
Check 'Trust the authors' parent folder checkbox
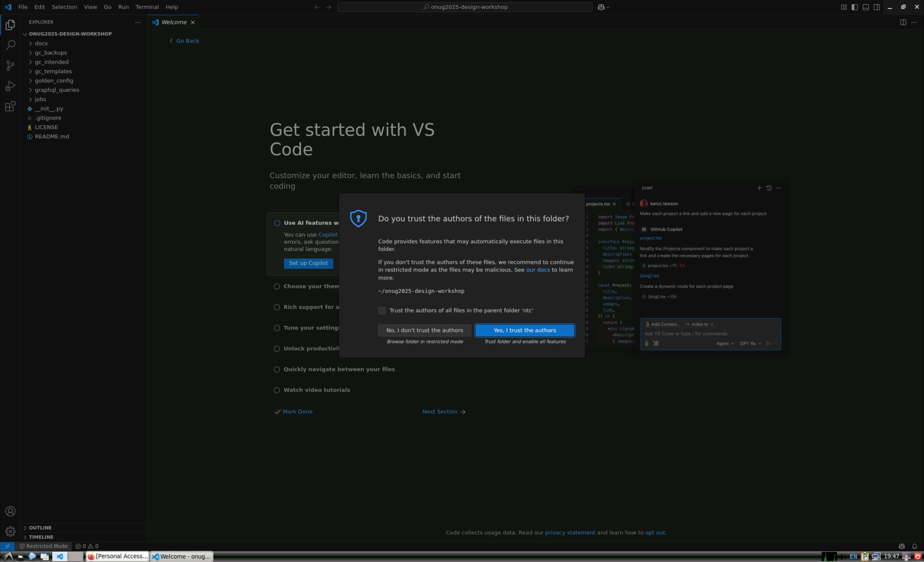[382, 310]
